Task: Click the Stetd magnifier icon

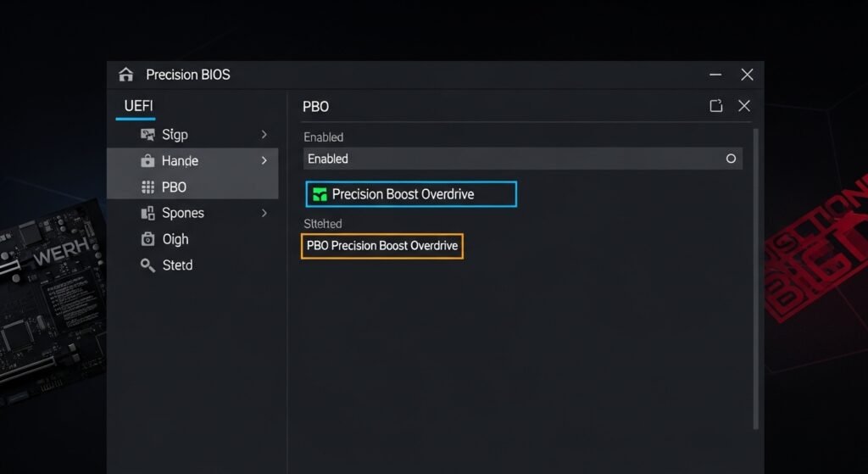Action: 147,265
